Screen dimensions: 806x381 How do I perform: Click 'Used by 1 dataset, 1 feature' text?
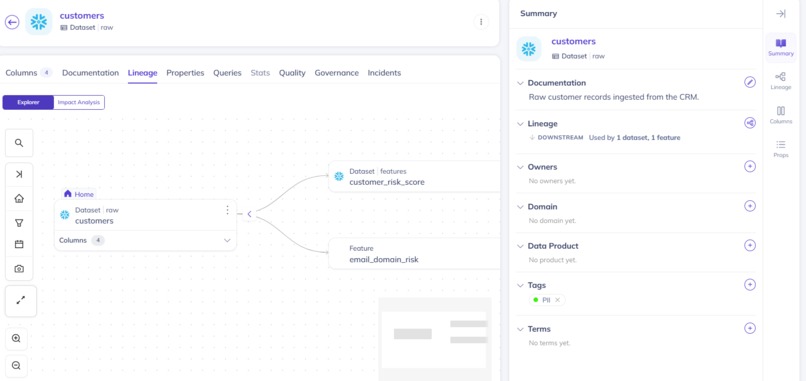pyautogui.click(x=634, y=138)
